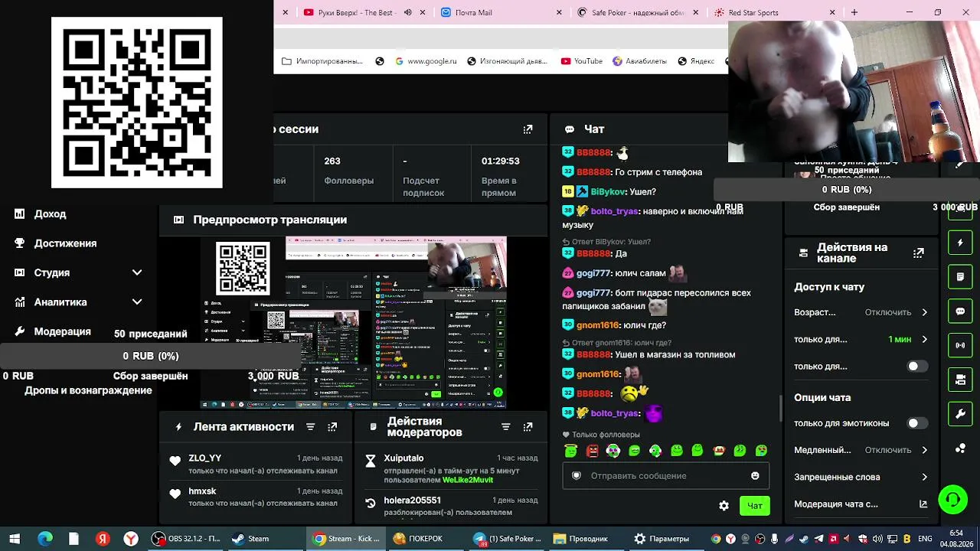This screenshot has height=551, width=980.
Task: Click the wrench icon in right rail
Action: pyautogui.click(x=960, y=414)
